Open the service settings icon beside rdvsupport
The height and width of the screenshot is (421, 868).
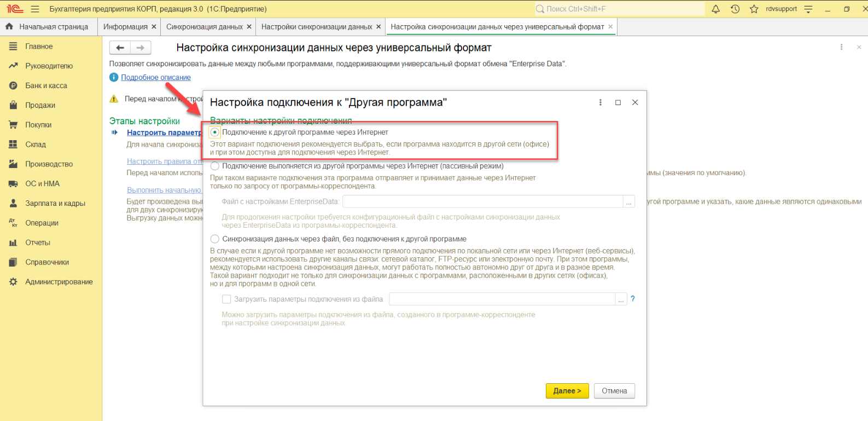(808, 9)
